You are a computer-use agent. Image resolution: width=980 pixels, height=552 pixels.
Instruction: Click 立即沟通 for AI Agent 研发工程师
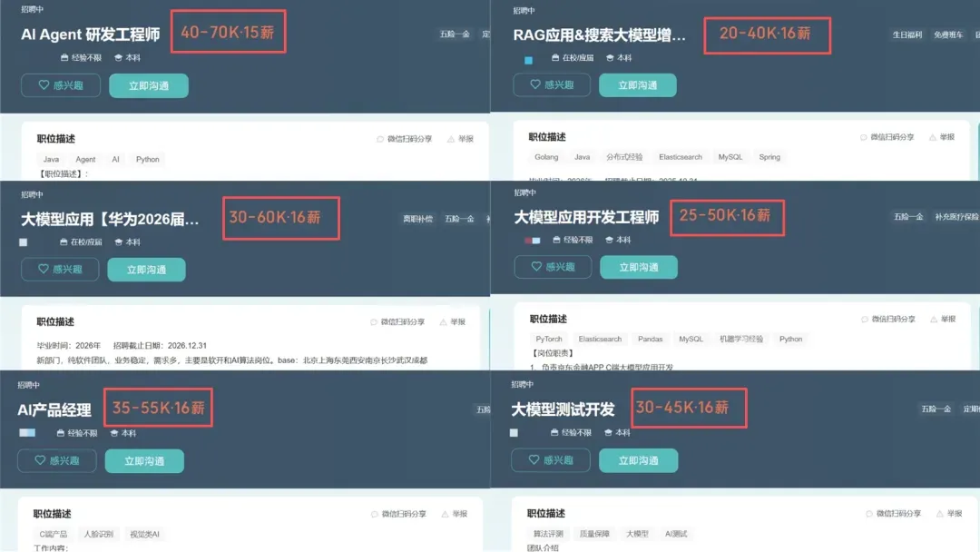[x=149, y=85]
